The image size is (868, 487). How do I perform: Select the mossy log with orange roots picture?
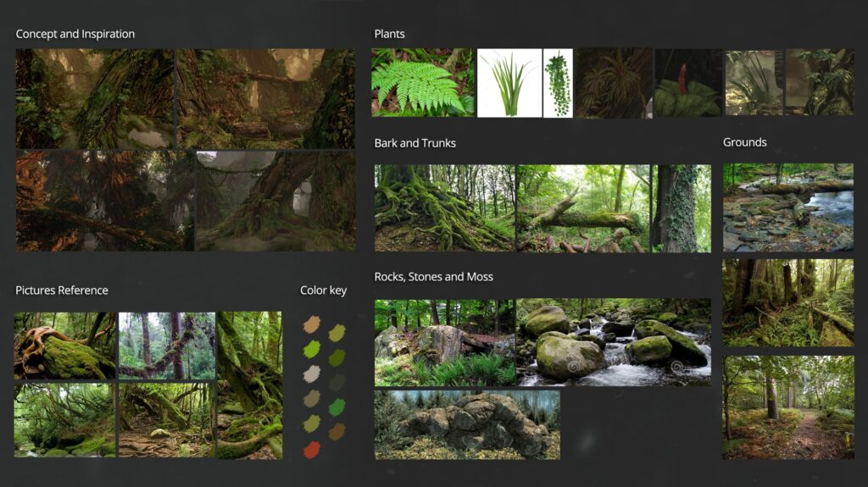click(64, 346)
